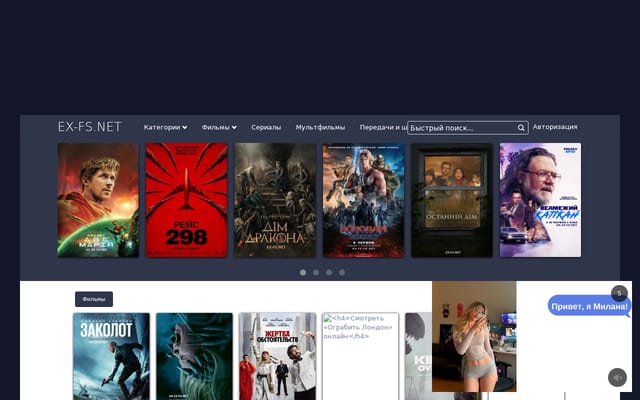Open the Останній дім poster in the carousel
Image resolution: width=640 pixels, height=400 pixels.
coord(452,200)
